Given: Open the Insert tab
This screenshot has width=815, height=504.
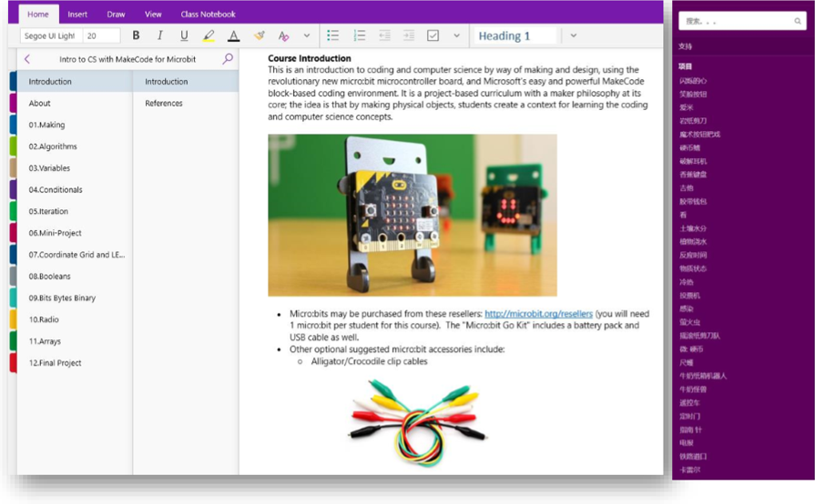Looking at the screenshot, I should click(x=77, y=14).
